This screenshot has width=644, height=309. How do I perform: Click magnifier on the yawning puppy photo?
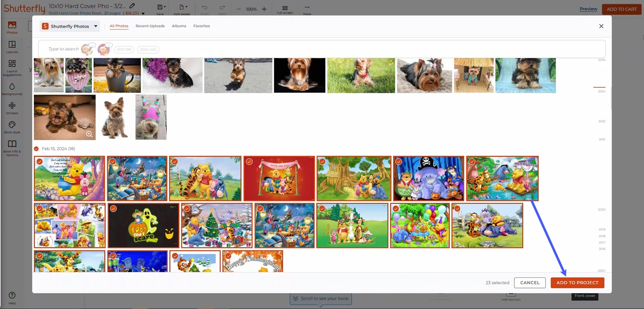tap(89, 134)
